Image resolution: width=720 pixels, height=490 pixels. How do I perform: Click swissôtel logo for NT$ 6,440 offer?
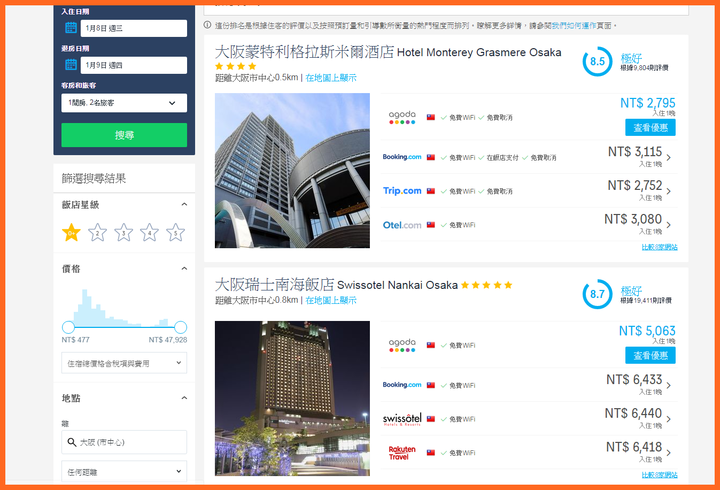pos(402,419)
